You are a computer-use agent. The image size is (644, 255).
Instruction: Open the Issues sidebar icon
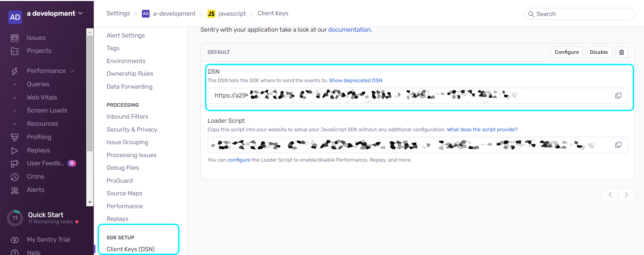coord(15,38)
